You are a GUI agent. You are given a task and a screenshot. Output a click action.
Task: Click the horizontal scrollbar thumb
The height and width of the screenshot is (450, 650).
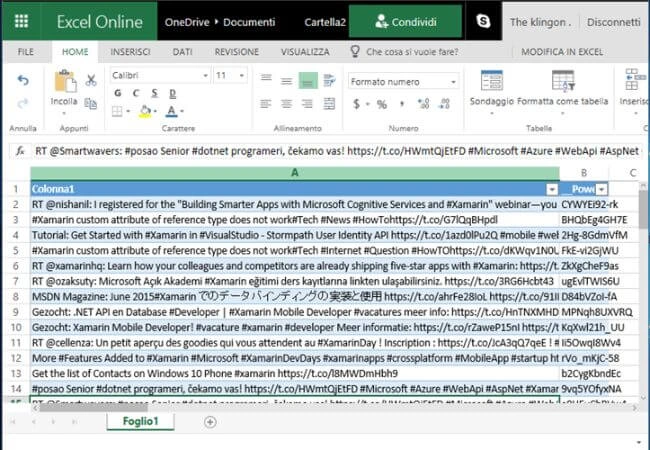click(x=94, y=409)
